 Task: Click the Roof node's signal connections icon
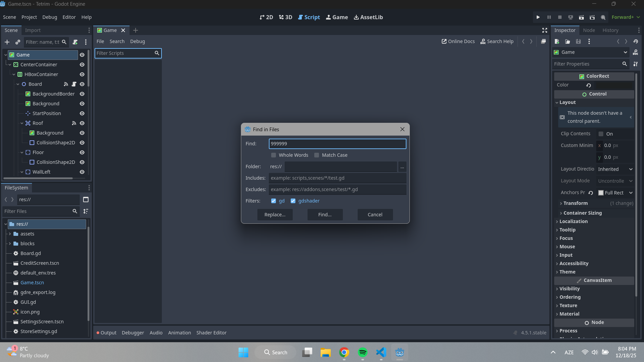click(74, 123)
